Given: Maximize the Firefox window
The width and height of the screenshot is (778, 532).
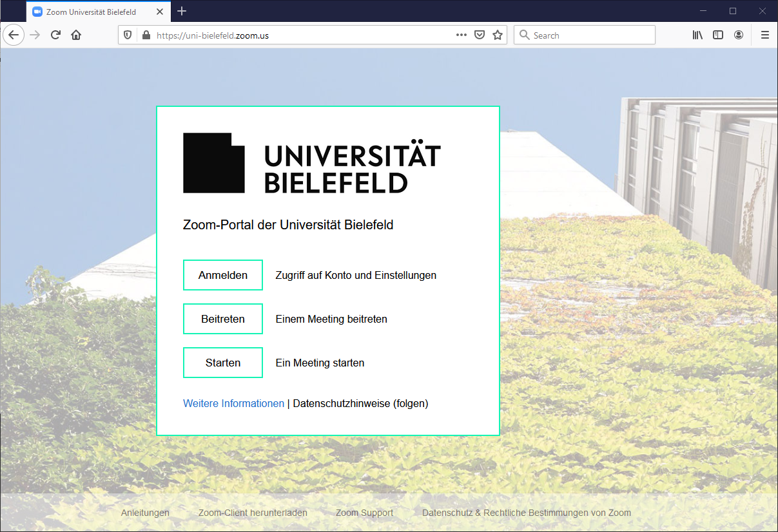Looking at the screenshot, I should click(x=733, y=11).
